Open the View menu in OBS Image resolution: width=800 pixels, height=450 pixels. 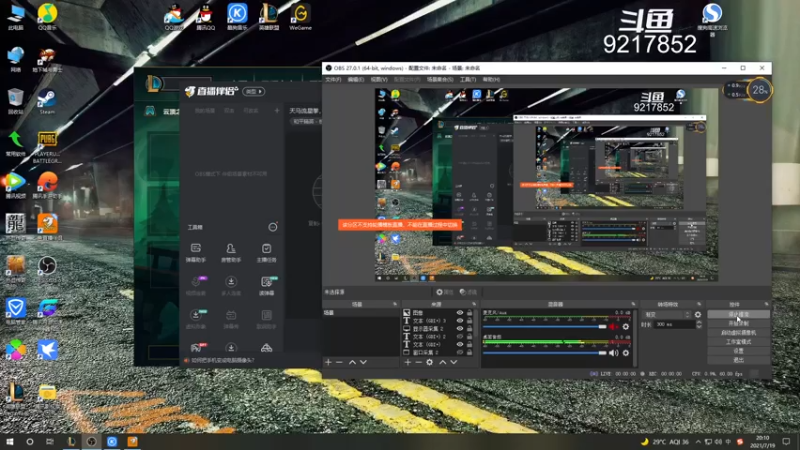[379, 80]
